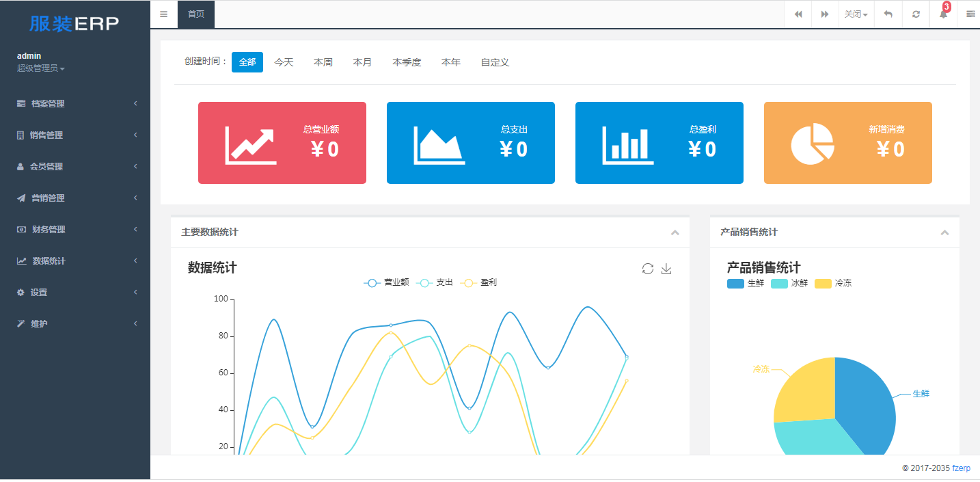Switch to the 首页 tab
This screenshot has width=980, height=482.
(196, 14)
